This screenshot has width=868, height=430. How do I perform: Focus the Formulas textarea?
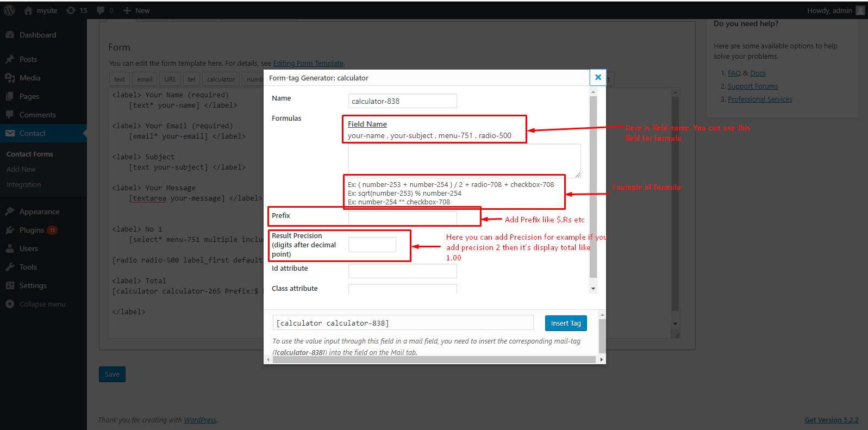pyautogui.click(x=464, y=161)
